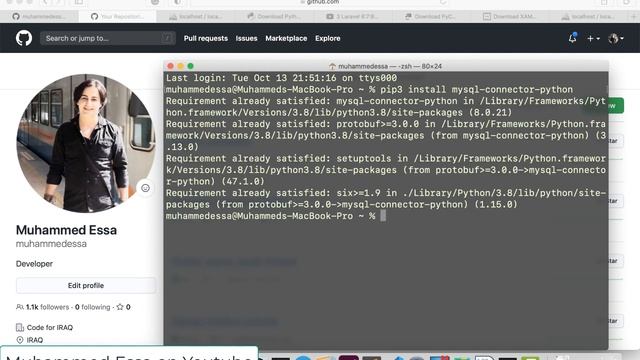Screen dimensions: 640x360
Task: Expand the plus create-new dropdown
Action: click(593, 38)
